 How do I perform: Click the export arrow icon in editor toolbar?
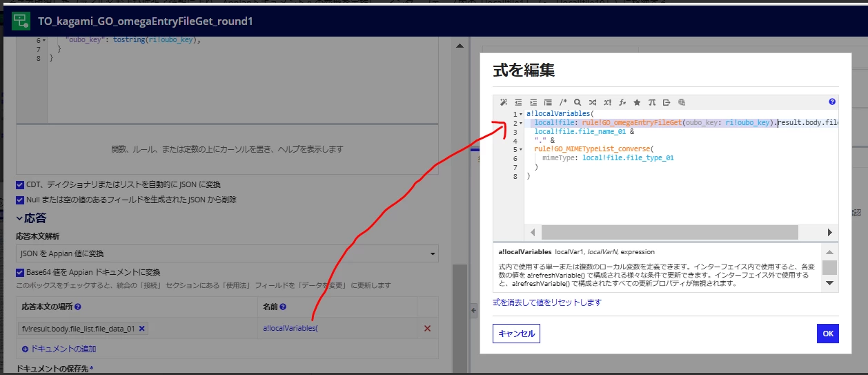click(x=667, y=102)
